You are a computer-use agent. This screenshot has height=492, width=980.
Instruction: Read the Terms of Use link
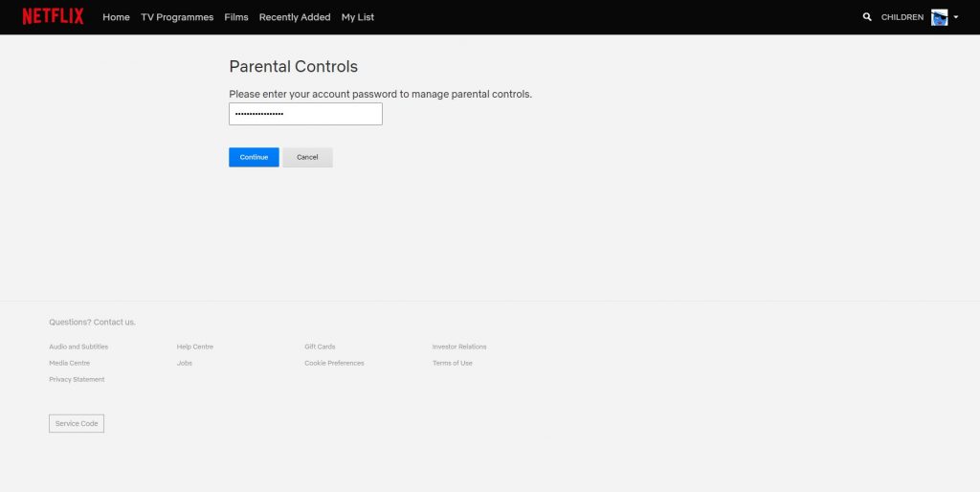coord(453,363)
